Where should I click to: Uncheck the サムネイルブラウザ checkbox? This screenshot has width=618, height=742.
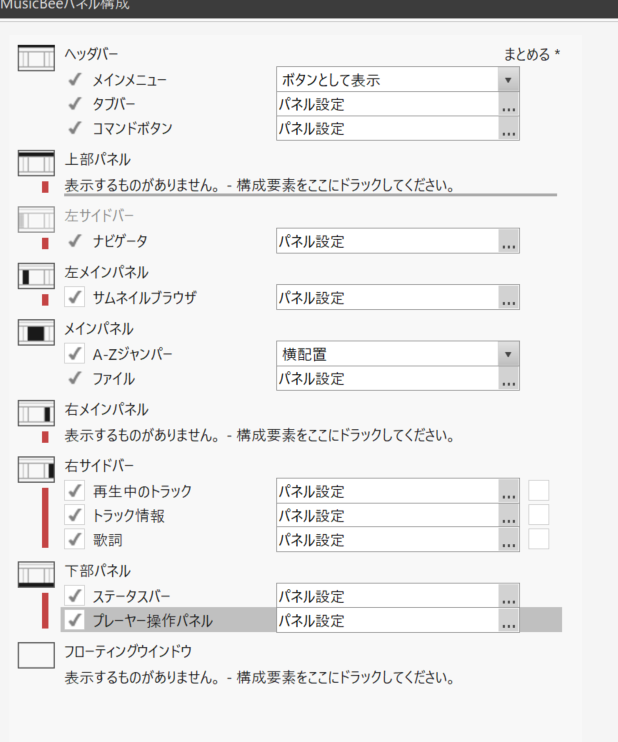point(74,297)
